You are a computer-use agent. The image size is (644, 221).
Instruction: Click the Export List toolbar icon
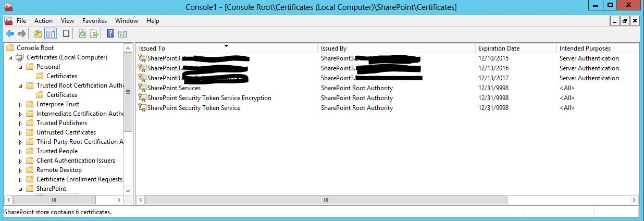tap(94, 34)
